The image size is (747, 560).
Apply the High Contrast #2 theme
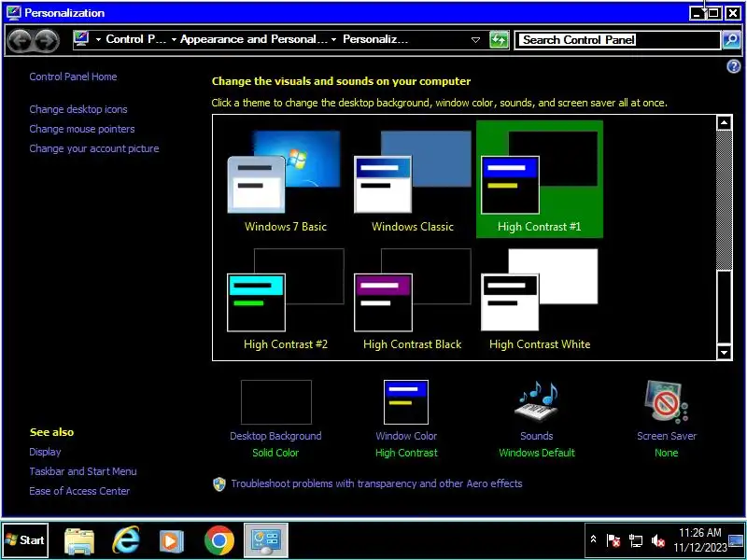286,298
